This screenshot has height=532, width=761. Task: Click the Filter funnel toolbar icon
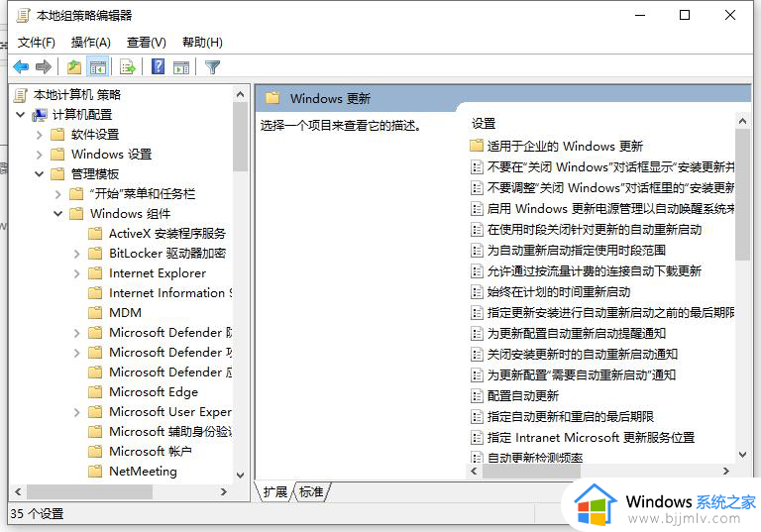(213, 66)
